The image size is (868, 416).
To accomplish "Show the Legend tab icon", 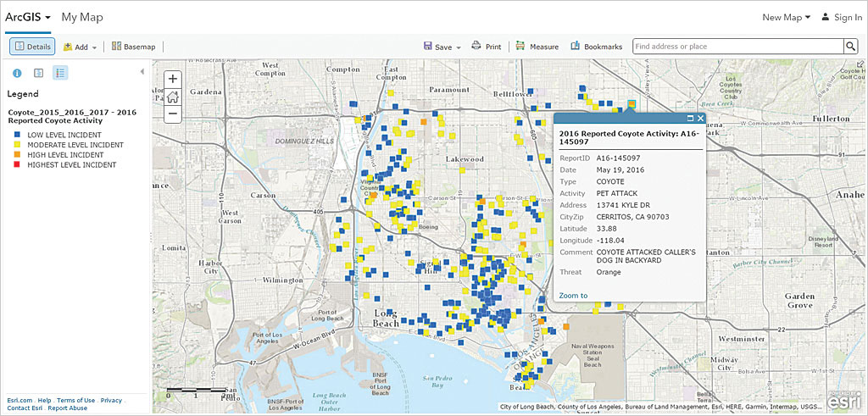I will tap(60, 73).
